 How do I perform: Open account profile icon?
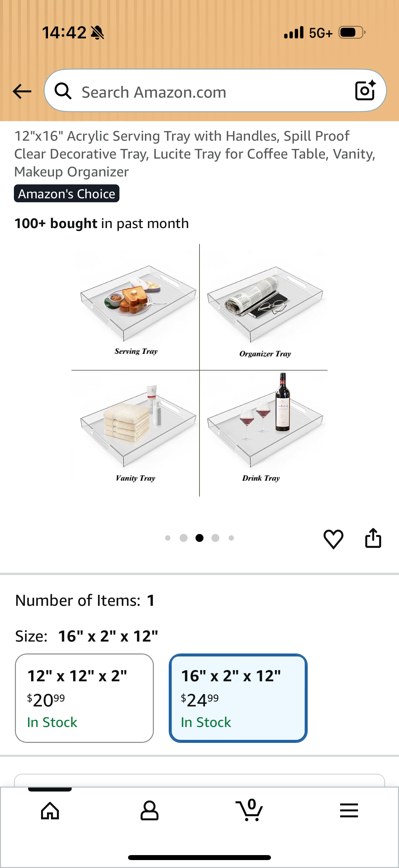[149, 810]
